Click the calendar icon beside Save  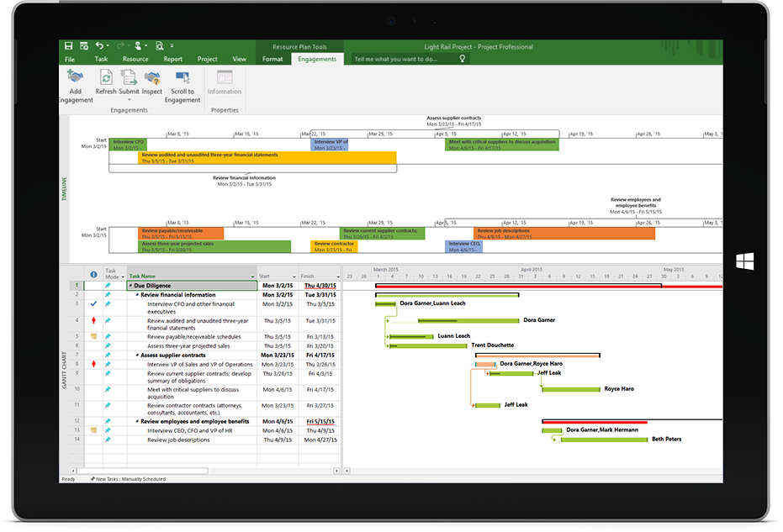pos(84,46)
